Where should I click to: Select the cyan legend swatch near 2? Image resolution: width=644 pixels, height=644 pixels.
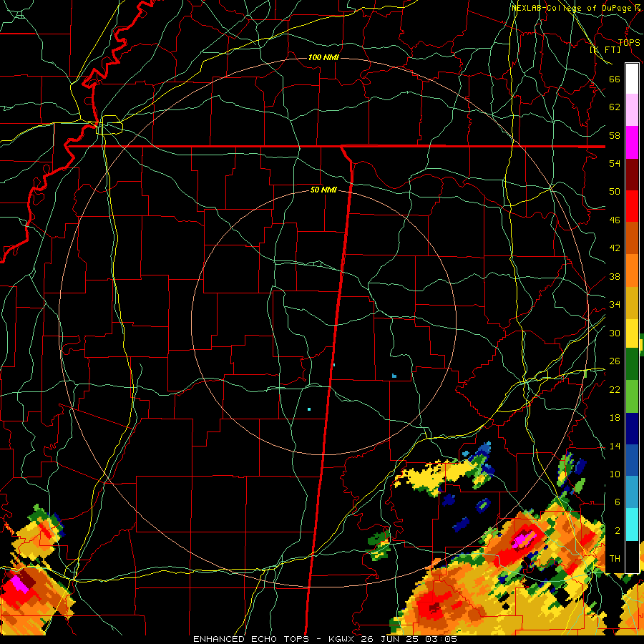click(632, 525)
